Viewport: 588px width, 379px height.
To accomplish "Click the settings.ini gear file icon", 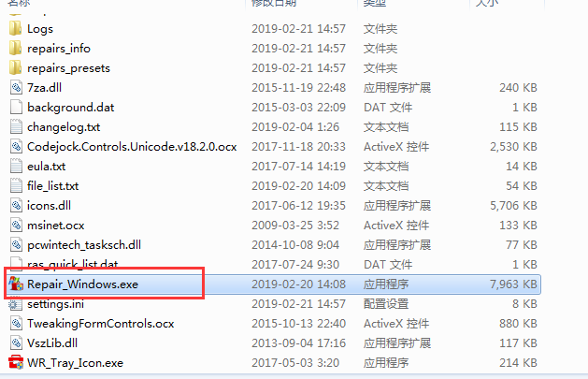I will [x=15, y=304].
